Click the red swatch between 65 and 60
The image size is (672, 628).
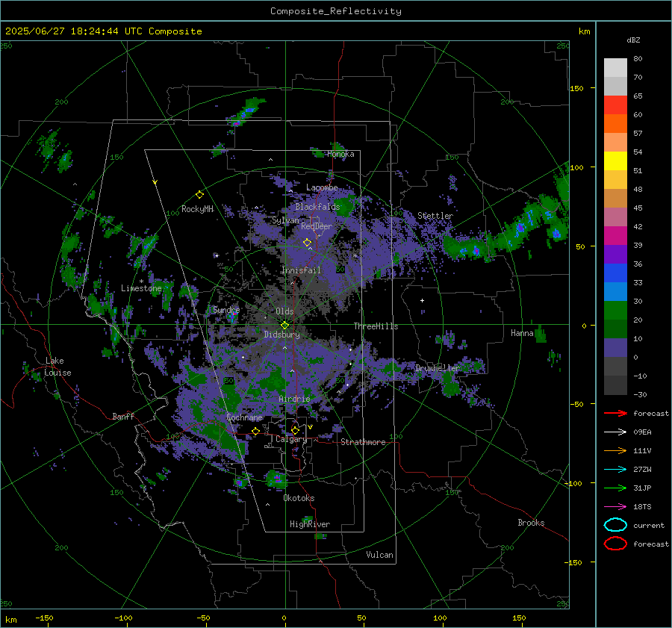click(615, 105)
